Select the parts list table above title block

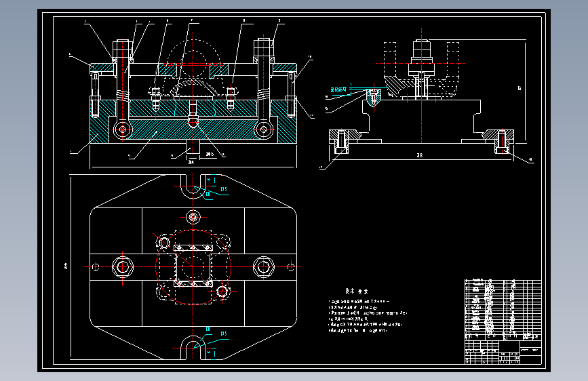tap(503, 309)
